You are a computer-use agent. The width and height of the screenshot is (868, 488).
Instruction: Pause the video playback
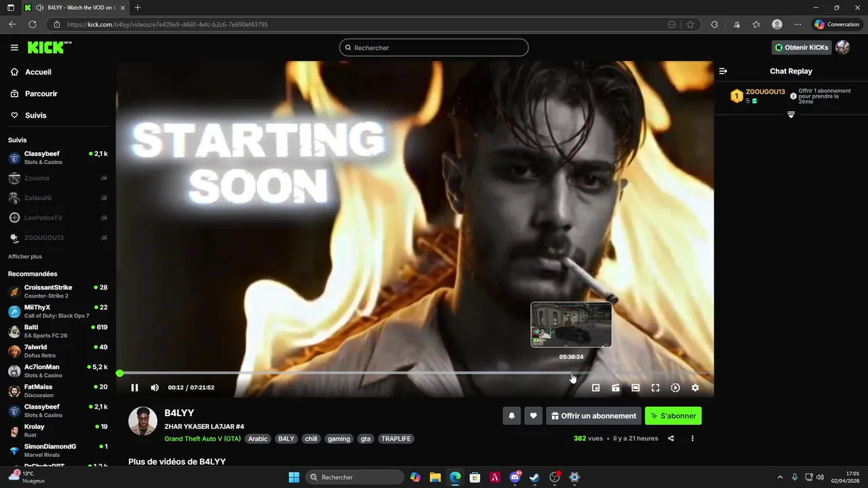(134, 388)
